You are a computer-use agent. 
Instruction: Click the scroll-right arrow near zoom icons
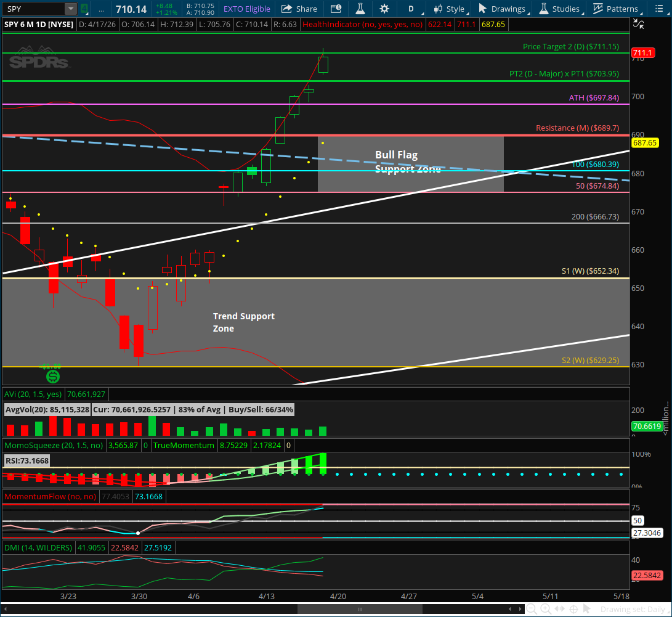click(x=520, y=609)
